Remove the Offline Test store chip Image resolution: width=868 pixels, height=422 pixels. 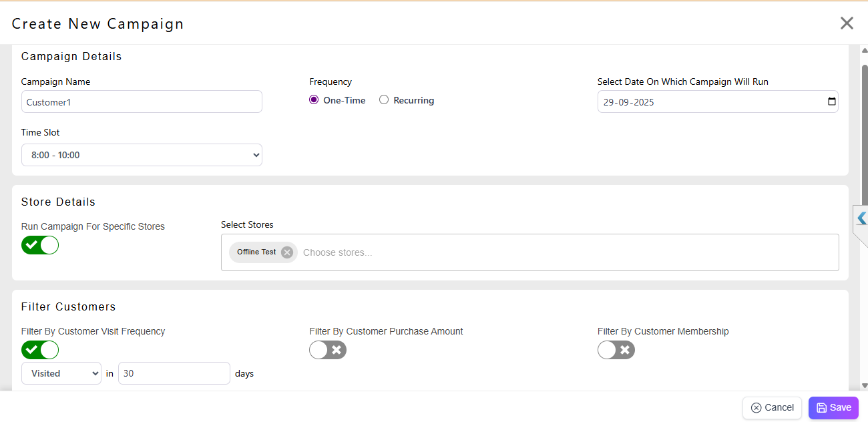(287, 252)
